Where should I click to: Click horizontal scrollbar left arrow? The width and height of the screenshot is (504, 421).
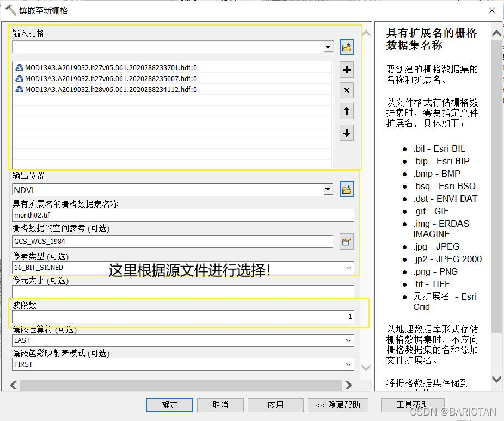[14, 385]
